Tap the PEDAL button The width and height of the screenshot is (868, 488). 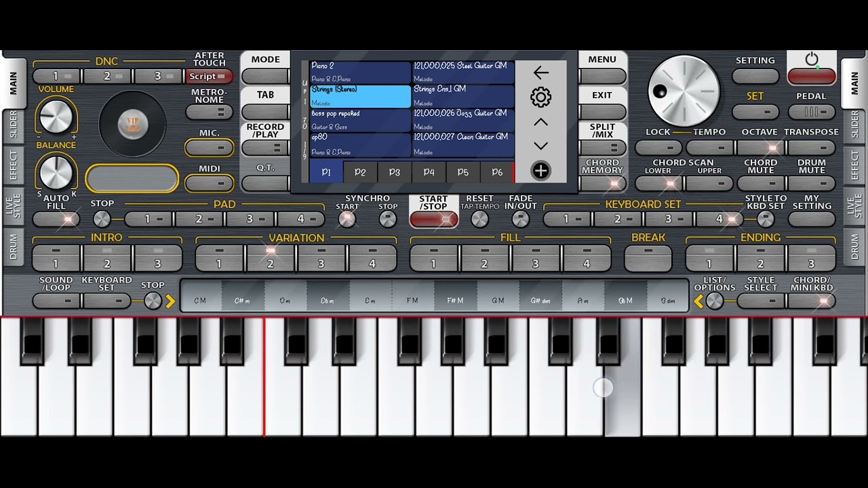812,113
